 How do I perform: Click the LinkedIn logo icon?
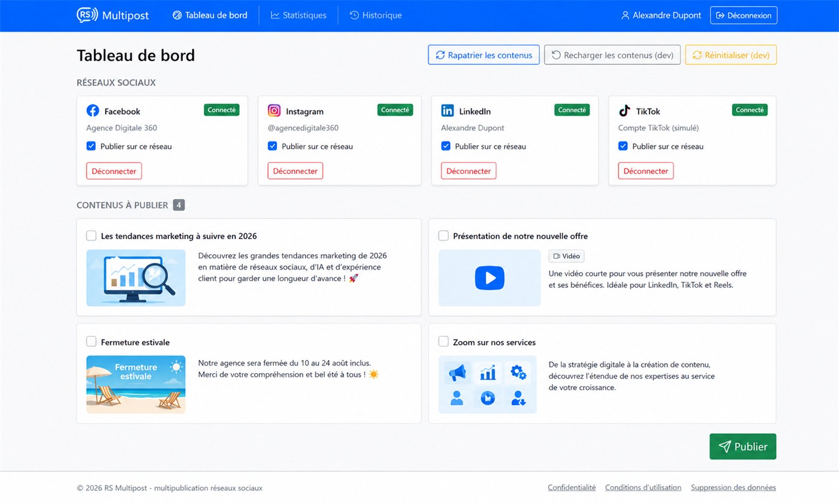(x=447, y=111)
